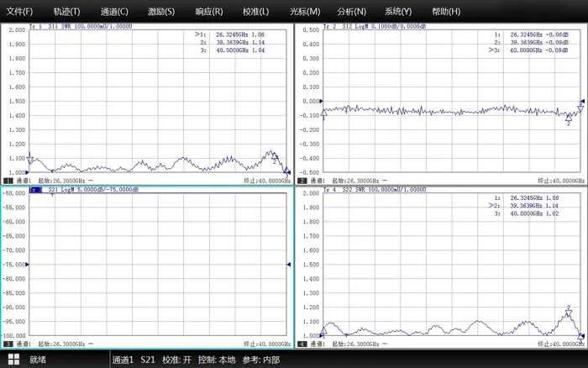
Task: Click the 1.000 reference arrow on S11 left axis
Action: click(27, 172)
